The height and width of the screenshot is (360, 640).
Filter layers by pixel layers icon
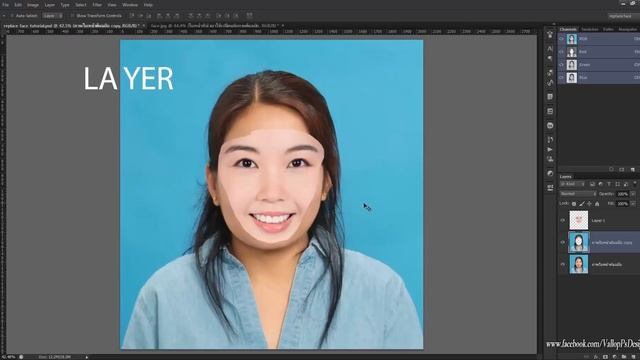click(x=592, y=184)
